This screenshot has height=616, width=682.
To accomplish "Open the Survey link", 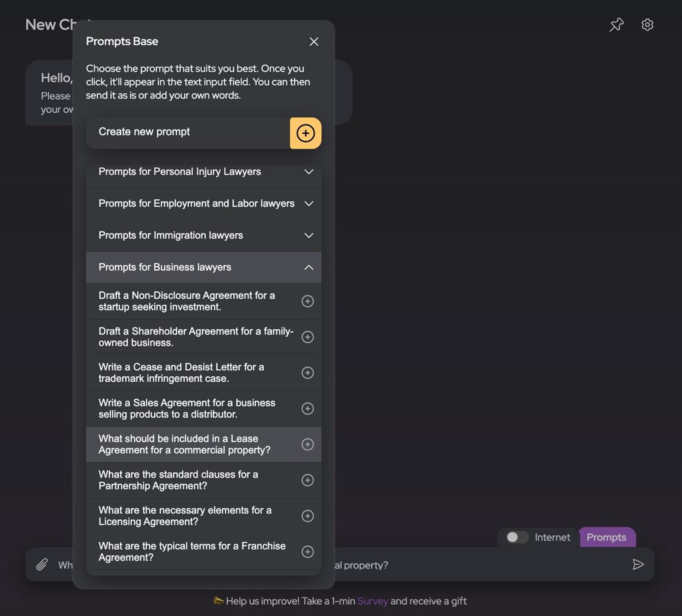I will tap(373, 601).
